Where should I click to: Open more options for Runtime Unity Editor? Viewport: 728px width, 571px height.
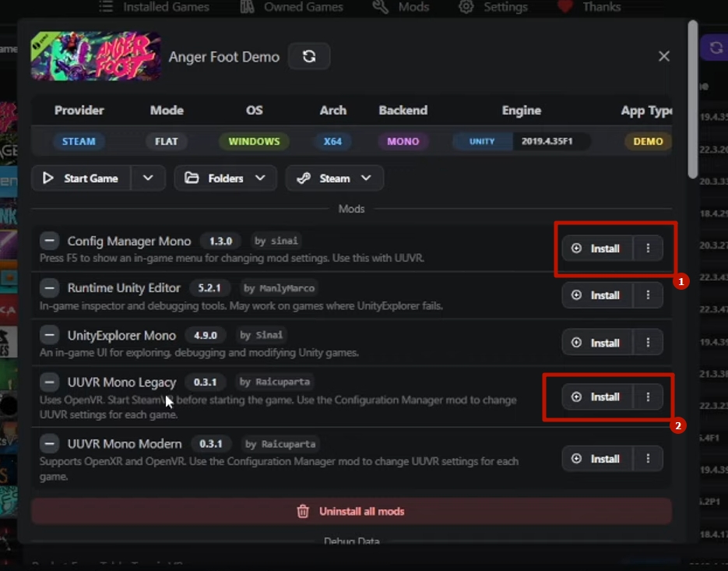(648, 295)
